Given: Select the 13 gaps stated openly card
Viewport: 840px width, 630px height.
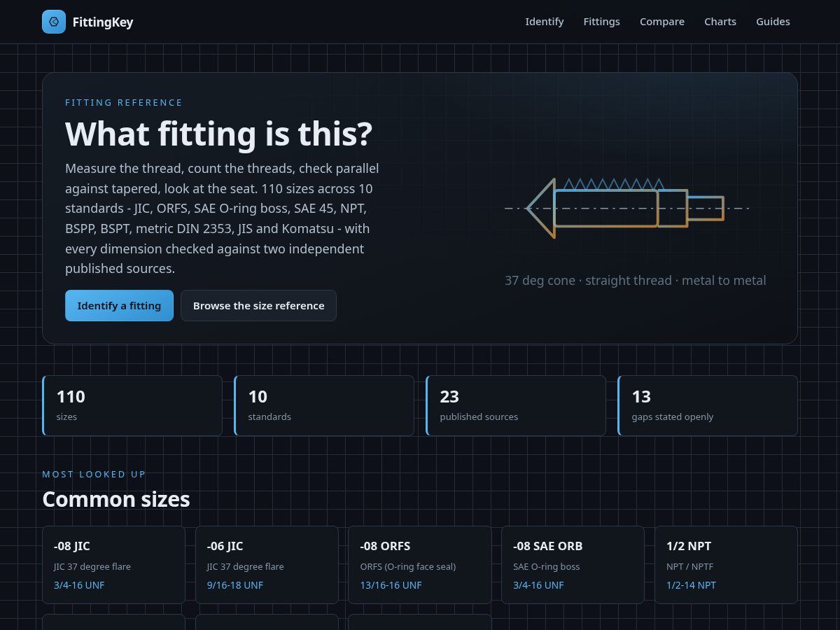Looking at the screenshot, I should coord(708,405).
